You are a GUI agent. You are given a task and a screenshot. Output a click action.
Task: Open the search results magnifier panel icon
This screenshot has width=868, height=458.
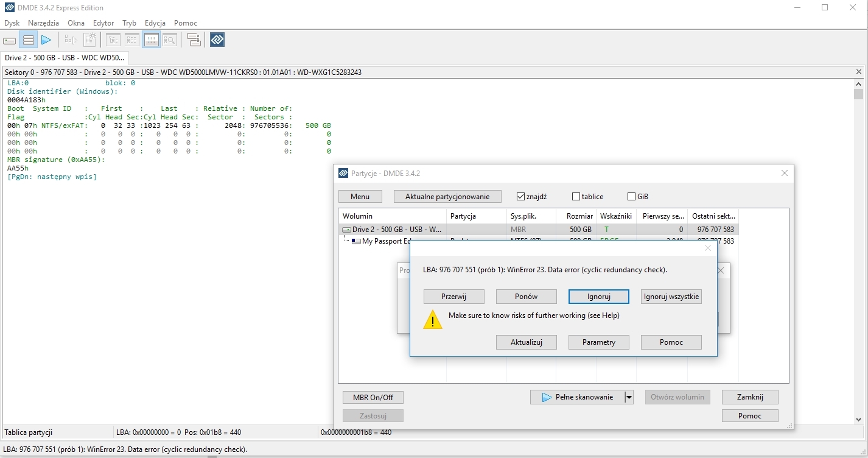coord(170,40)
